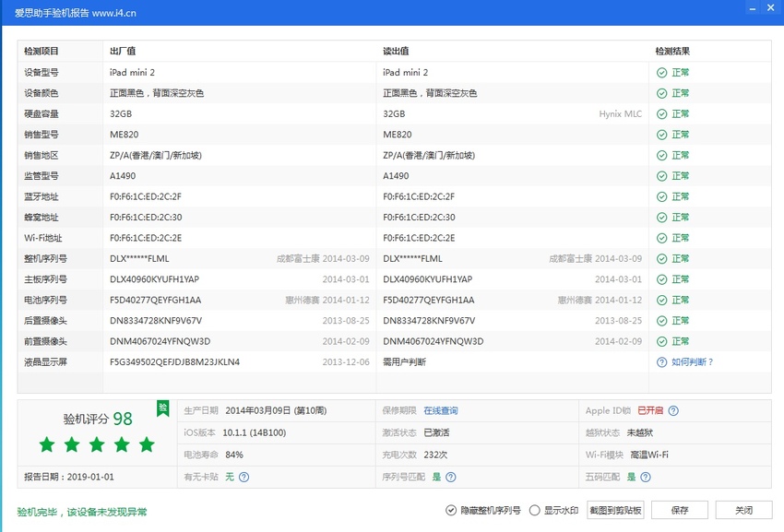The image size is (784, 532).
Task: Click the 硬盘容量 row green check icon
Action: pos(661,114)
